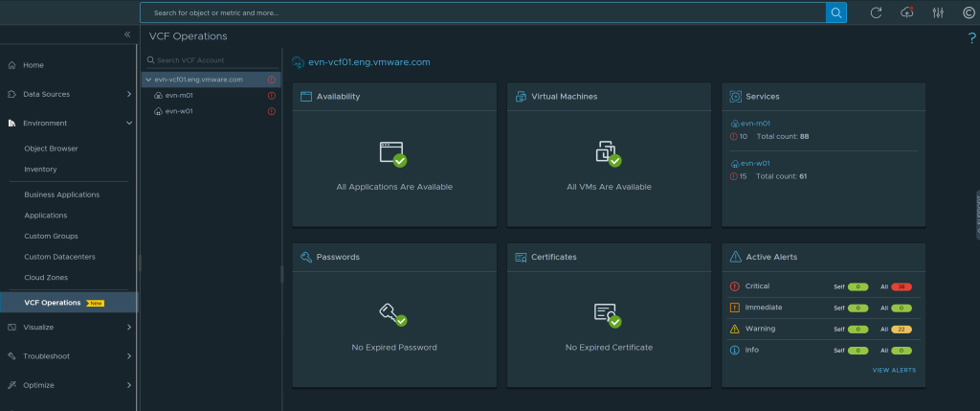980x411 pixels.
Task: Collapse the left navigation sidebar
Action: coord(127,35)
